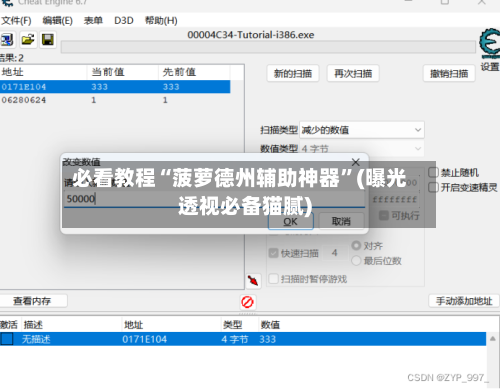Click the value input field showing 50000
This screenshot has width=500, height=389.
(214, 199)
